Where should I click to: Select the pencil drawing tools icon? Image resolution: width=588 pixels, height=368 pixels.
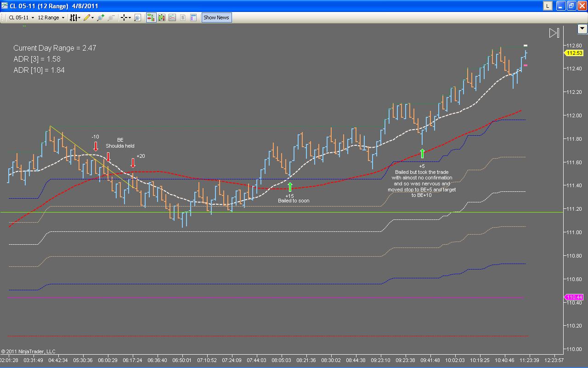tap(87, 17)
